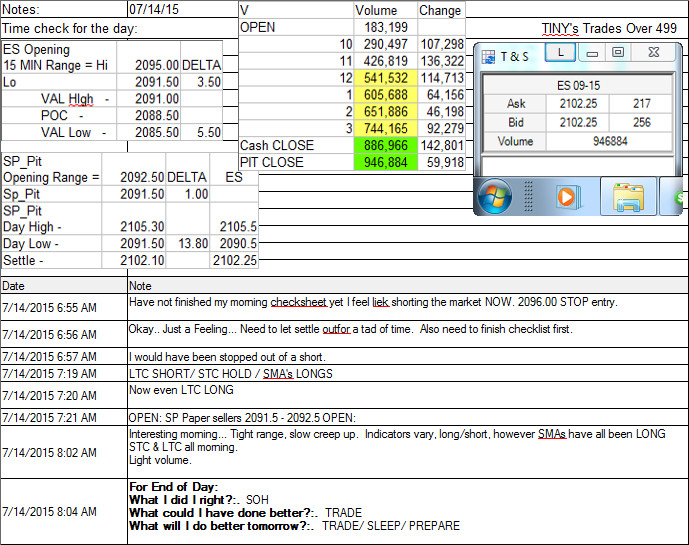
Task: Select ES settle value 2102.25
Action: tap(234, 260)
